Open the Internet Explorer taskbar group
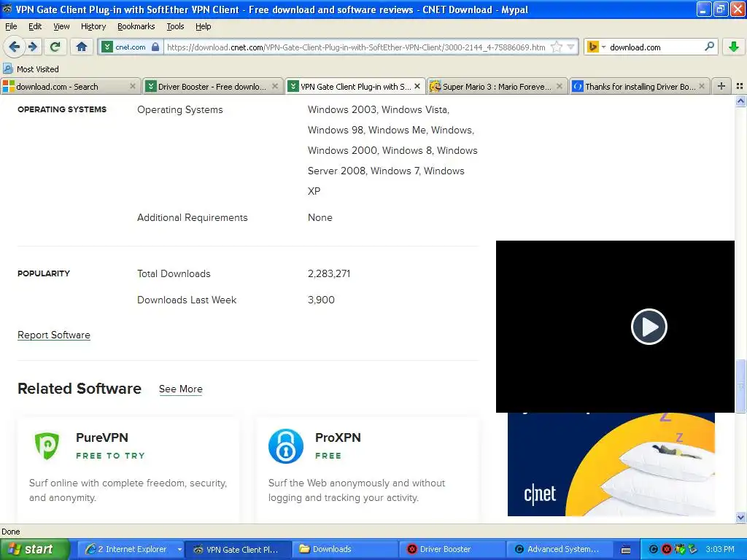This screenshot has height=560, width=747. (131, 549)
